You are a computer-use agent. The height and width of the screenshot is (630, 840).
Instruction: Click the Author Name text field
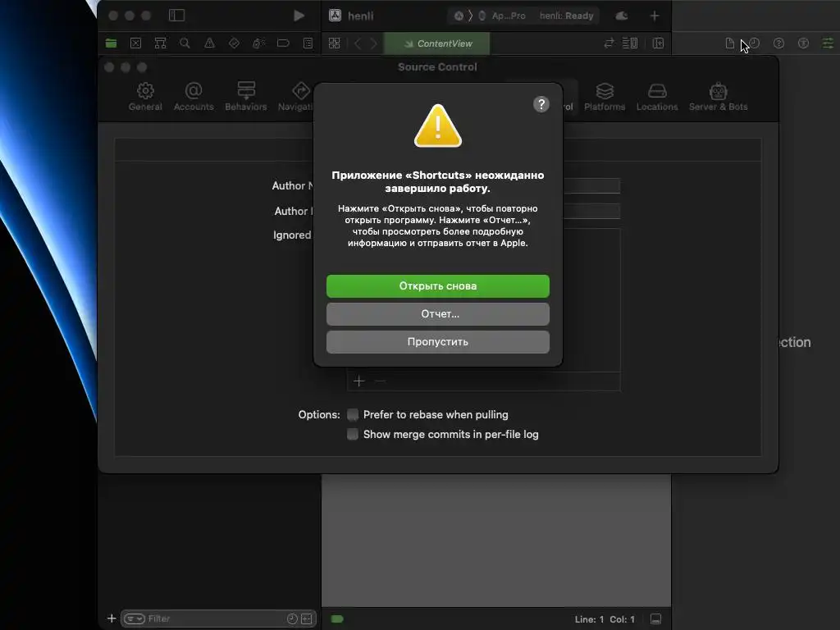591,185
